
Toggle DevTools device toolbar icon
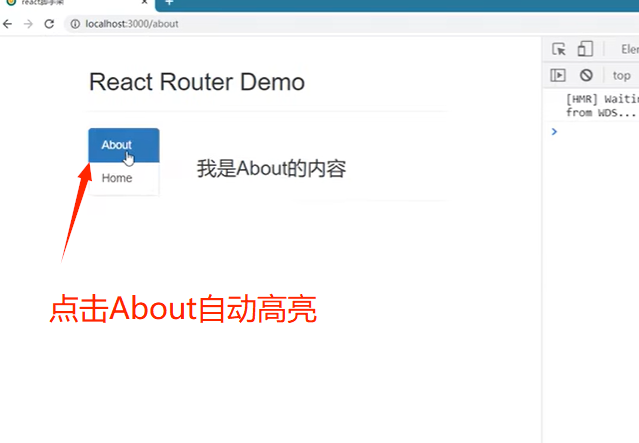pos(585,49)
